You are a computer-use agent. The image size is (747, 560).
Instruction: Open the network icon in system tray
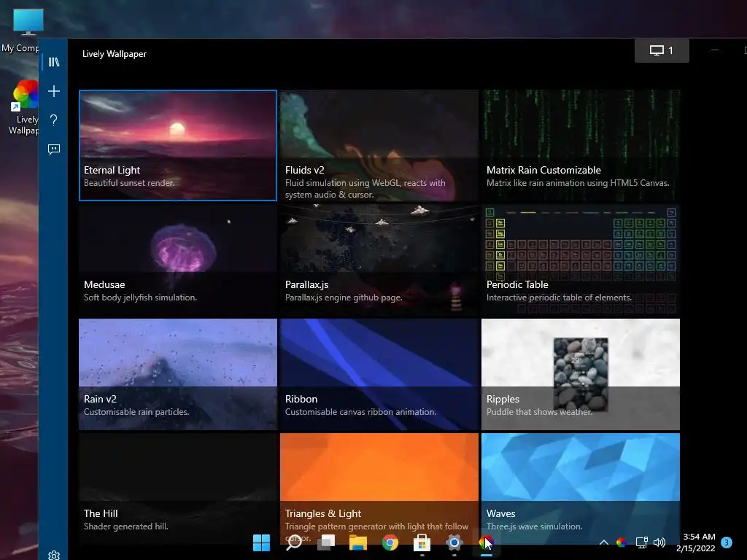point(642,542)
